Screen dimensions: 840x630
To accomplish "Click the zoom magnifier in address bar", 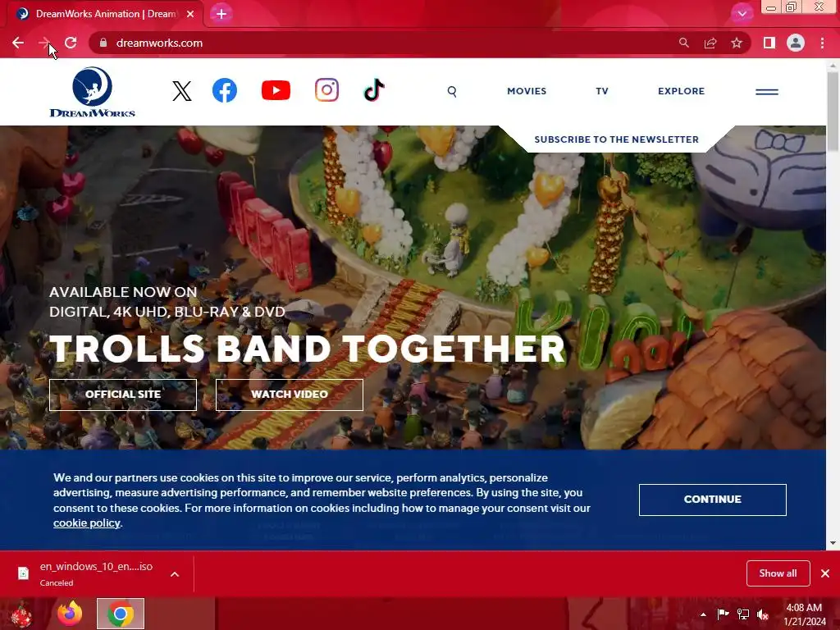I will pos(683,43).
